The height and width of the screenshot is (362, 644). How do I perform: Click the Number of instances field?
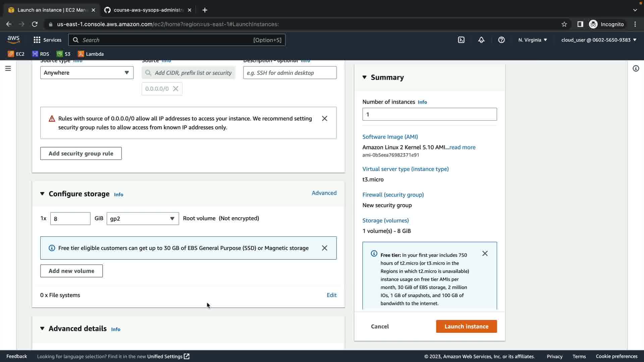coord(429,114)
